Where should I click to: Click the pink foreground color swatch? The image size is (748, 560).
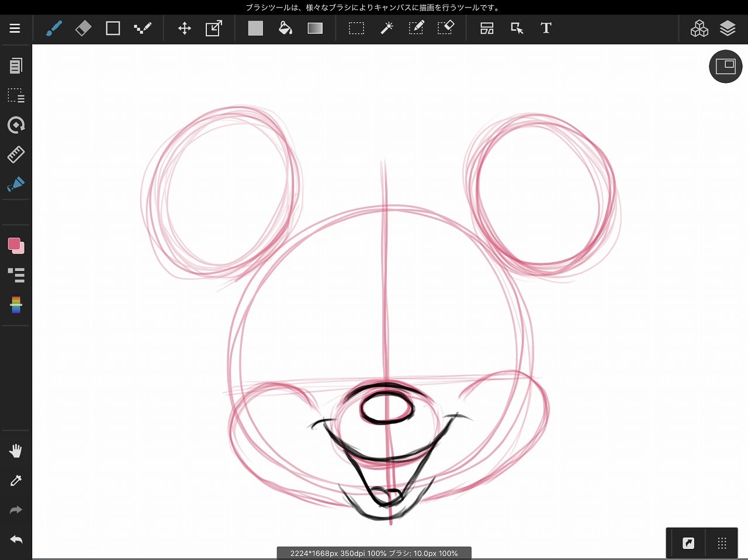coord(14,244)
